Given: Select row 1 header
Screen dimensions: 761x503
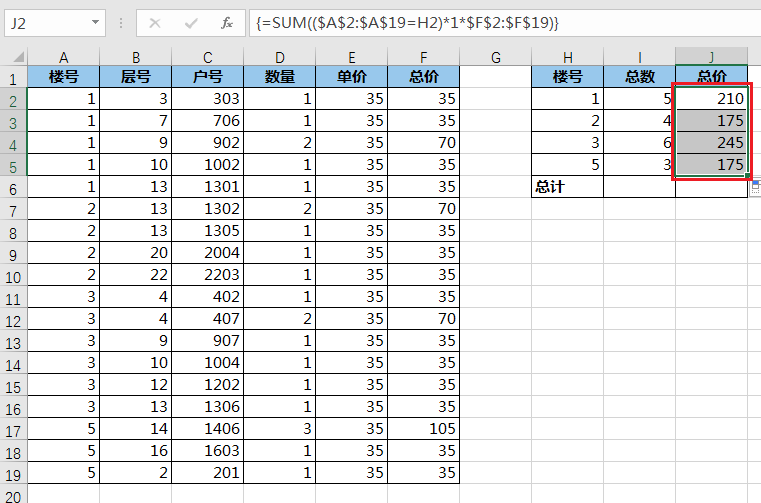Looking at the screenshot, I should [x=13, y=78].
